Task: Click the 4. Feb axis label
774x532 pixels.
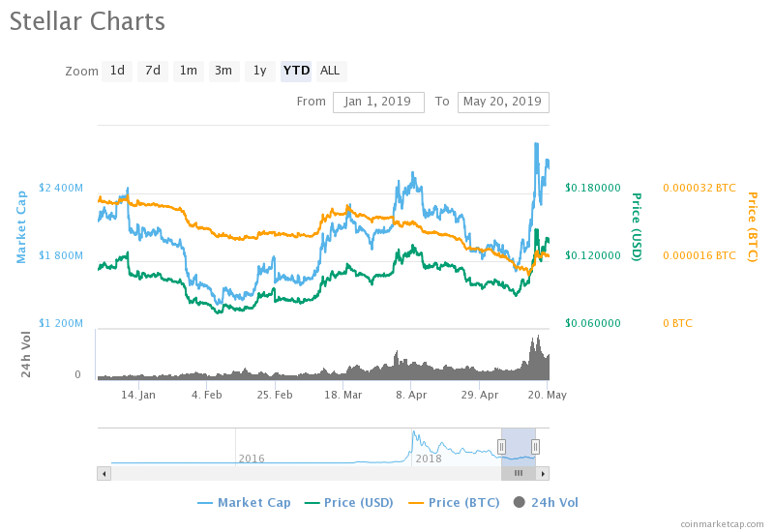Action: tap(207, 396)
